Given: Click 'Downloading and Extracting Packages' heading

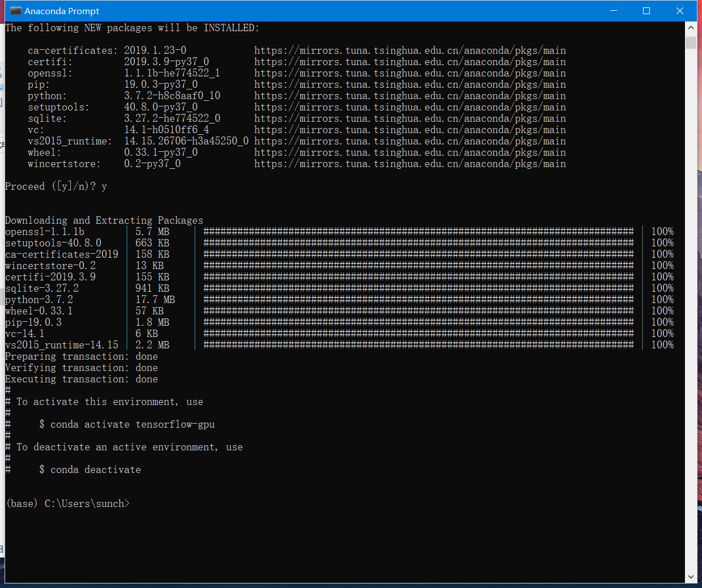Looking at the screenshot, I should (104, 220).
